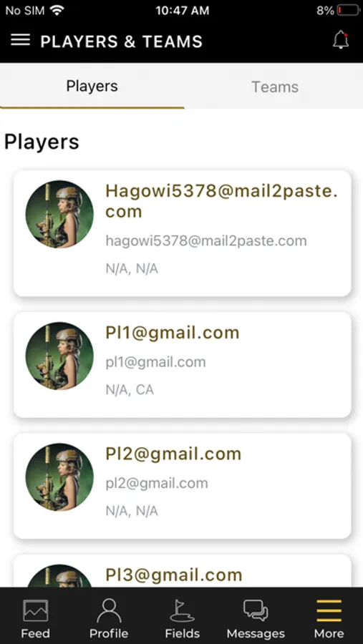The height and width of the screenshot is (644, 363).
Task: Switch to the Teams tab
Action: tap(275, 87)
